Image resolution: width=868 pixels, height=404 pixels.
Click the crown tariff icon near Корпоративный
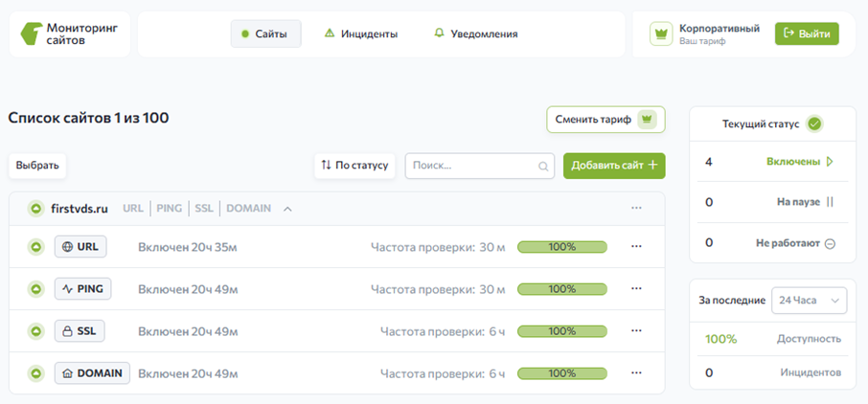click(661, 34)
